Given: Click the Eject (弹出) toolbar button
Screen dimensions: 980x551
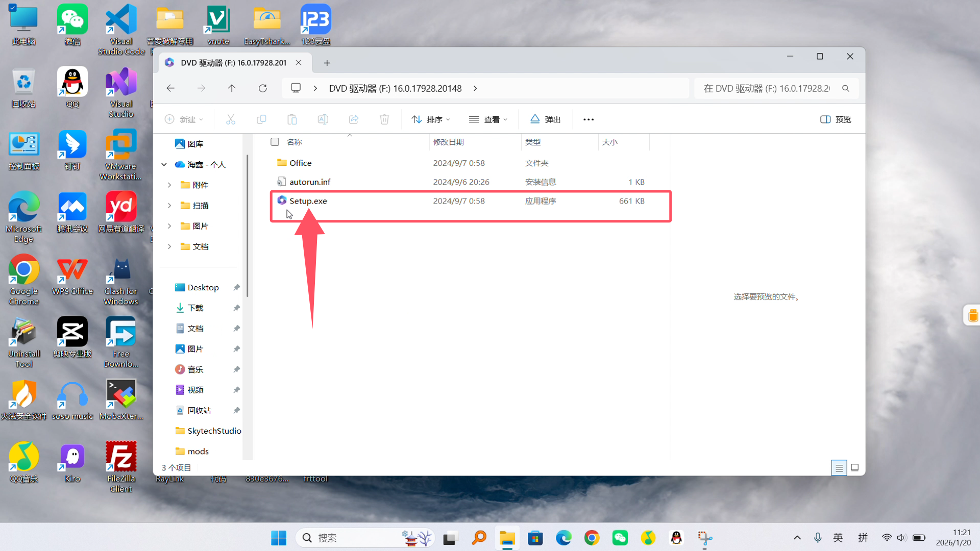Looking at the screenshot, I should (x=545, y=119).
